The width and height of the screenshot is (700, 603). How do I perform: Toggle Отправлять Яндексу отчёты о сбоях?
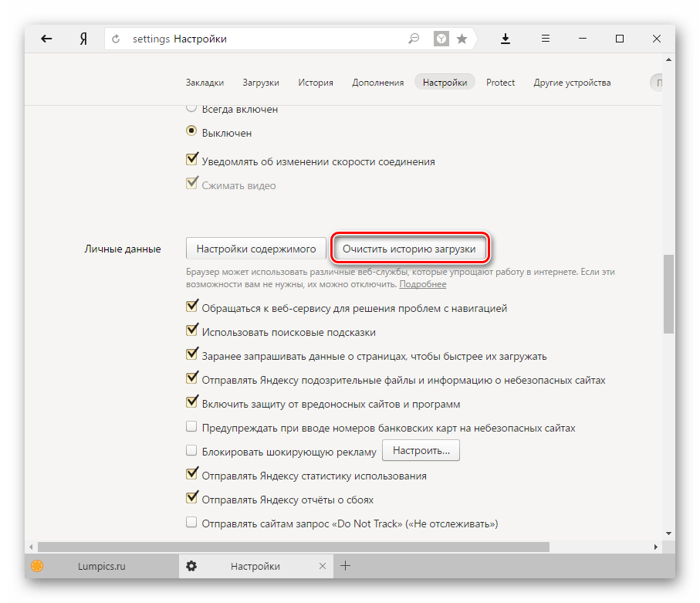tap(192, 497)
